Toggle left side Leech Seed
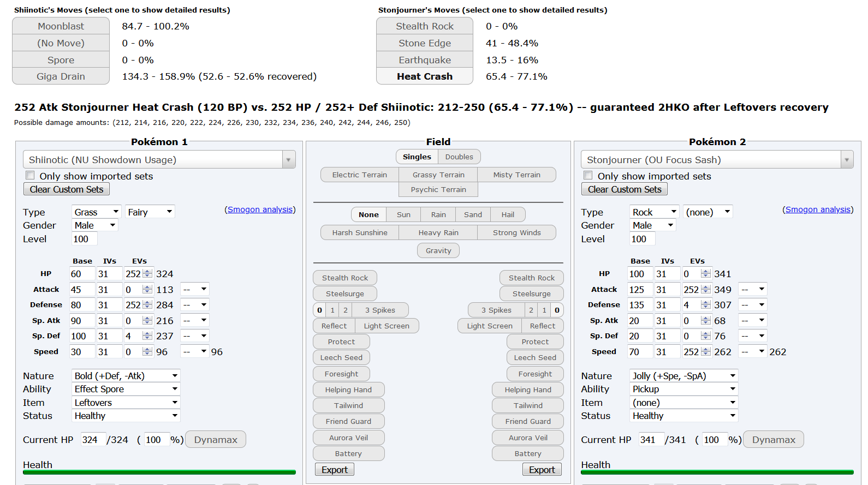The width and height of the screenshot is (868, 485). pos(341,357)
